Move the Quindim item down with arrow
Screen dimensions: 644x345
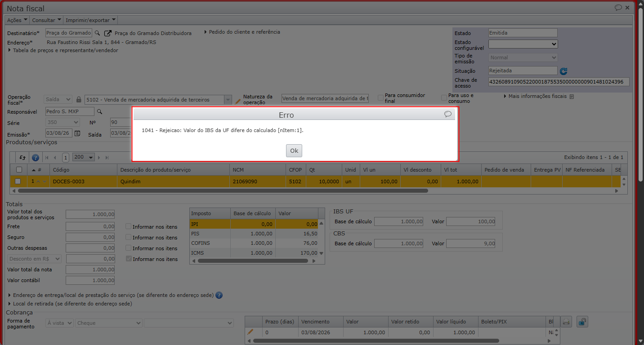(x=44, y=181)
